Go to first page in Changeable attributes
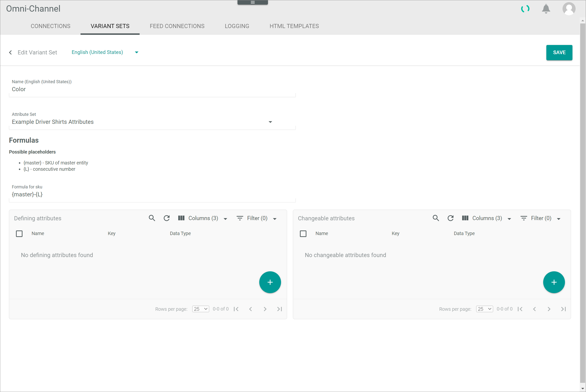The width and height of the screenshot is (586, 392). coord(520,309)
